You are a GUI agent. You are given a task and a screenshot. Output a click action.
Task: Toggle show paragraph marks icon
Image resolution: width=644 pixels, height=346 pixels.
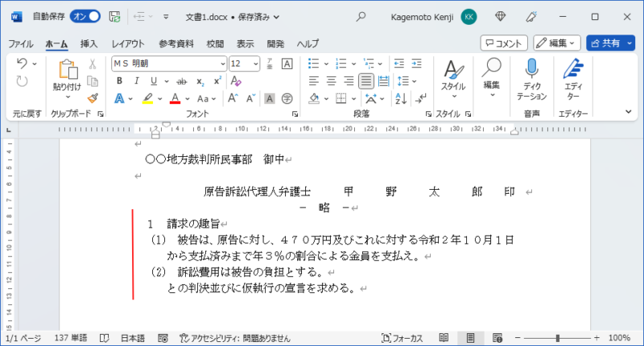pyautogui.click(x=420, y=98)
